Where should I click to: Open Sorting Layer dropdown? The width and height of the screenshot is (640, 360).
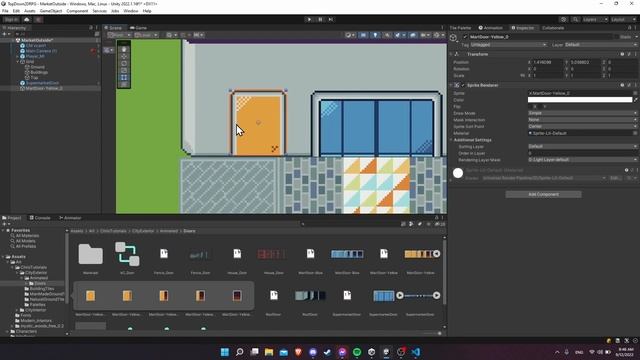point(582,146)
